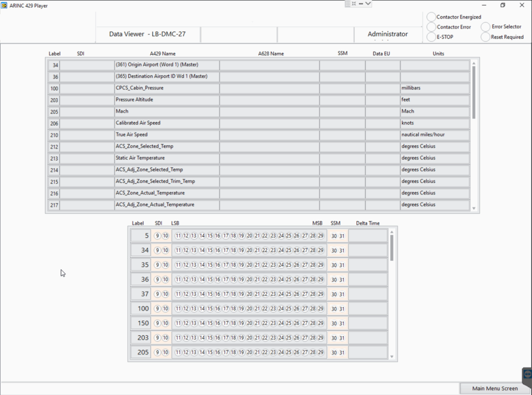This screenshot has width=532, height=395.
Task: Select Origin Airport (Word 1) cell
Action: (x=167, y=65)
